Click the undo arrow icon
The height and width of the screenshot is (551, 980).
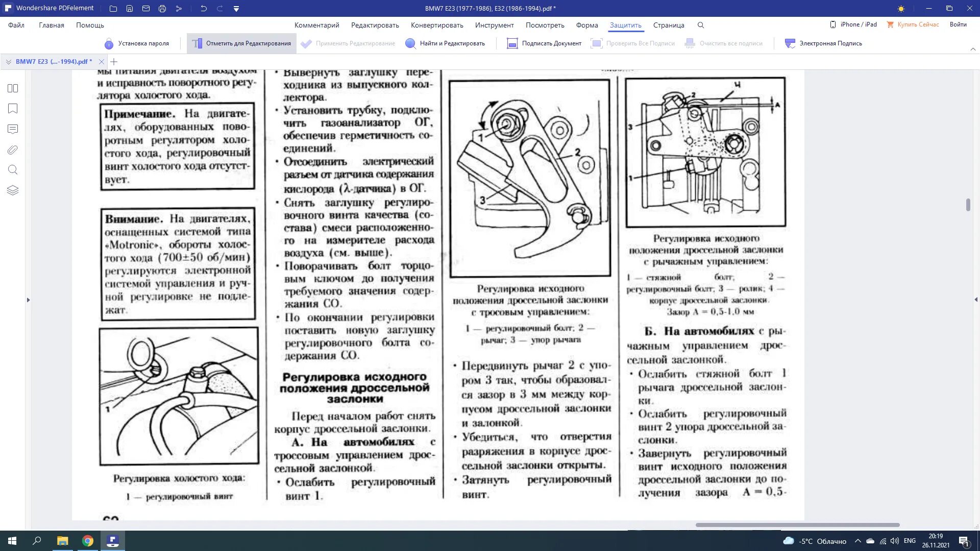pyautogui.click(x=204, y=9)
